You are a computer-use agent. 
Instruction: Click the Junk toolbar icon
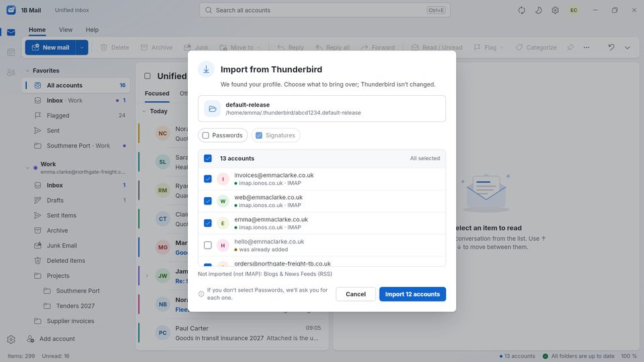coord(187,48)
